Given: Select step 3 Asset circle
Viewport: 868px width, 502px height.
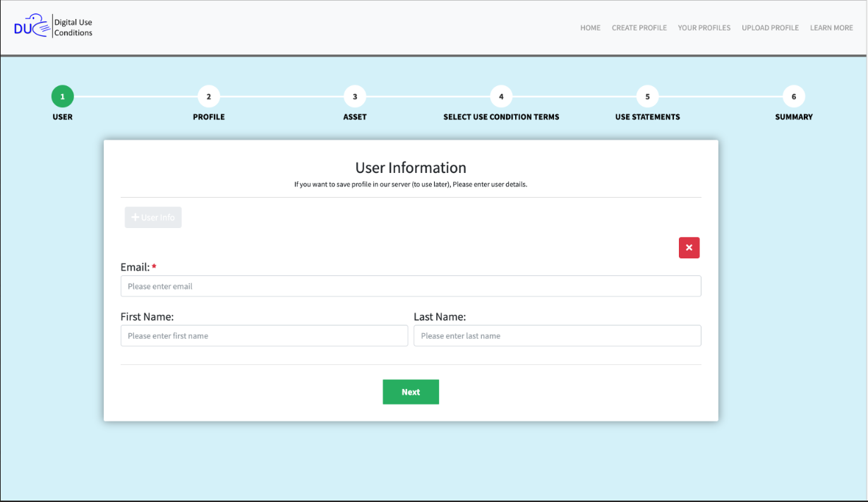Looking at the screenshot, I should (x=355, y=97).
